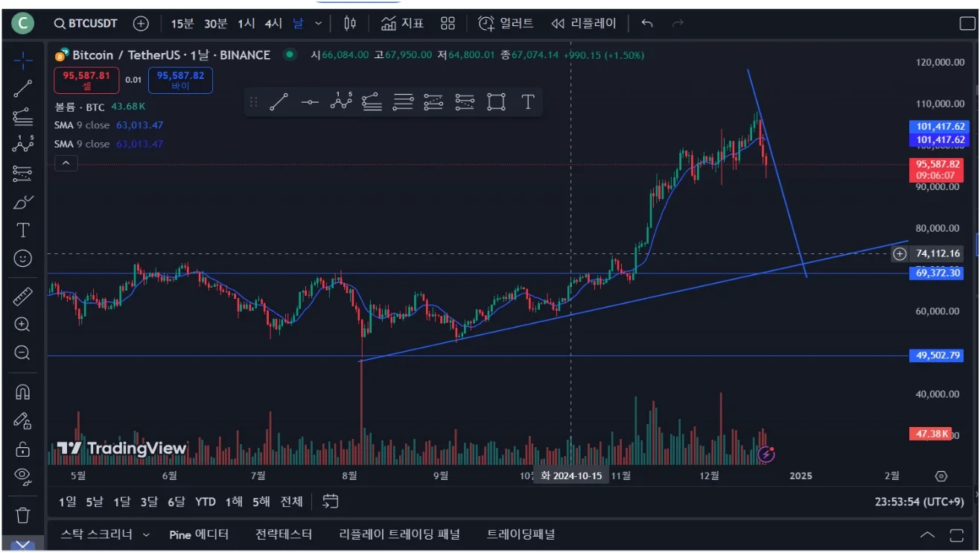Viewport: 980px width, 553px height.
Task: Pick XABCD pattern in the floating drawing toolbar
Action: pos(341,102)
